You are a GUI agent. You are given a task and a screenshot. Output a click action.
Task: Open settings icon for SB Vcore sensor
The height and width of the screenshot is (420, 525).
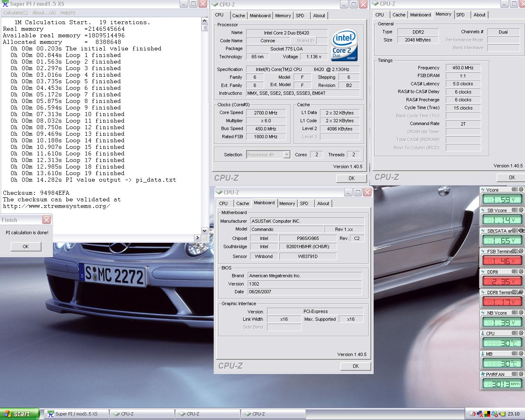514,210
